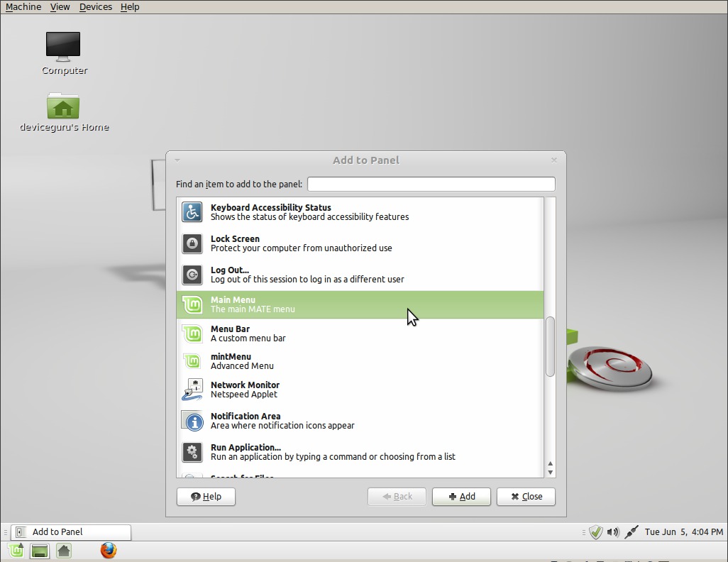Click the Add button
Screen dimensions: 728x562
pyautogui.click(x=461, y=497)
